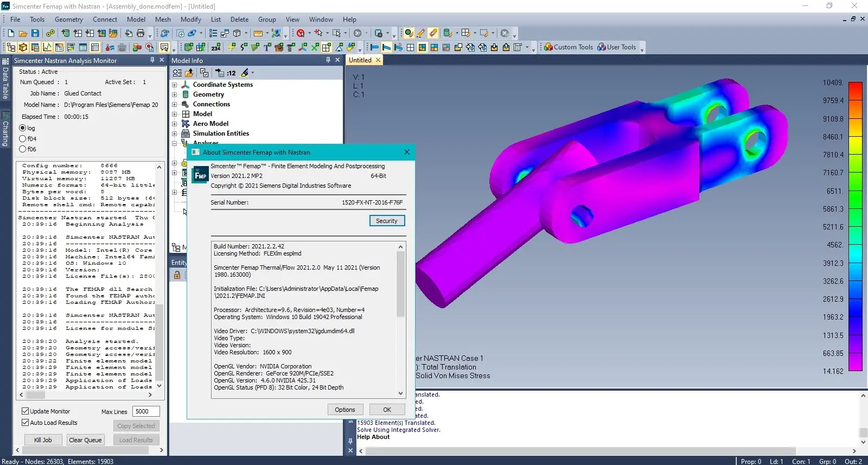Image resolution: width=868 pixels, height=465 pixels.
Task: Open the highlighter dropdown arrow in Model Info
Action: (x=253, y=73)
